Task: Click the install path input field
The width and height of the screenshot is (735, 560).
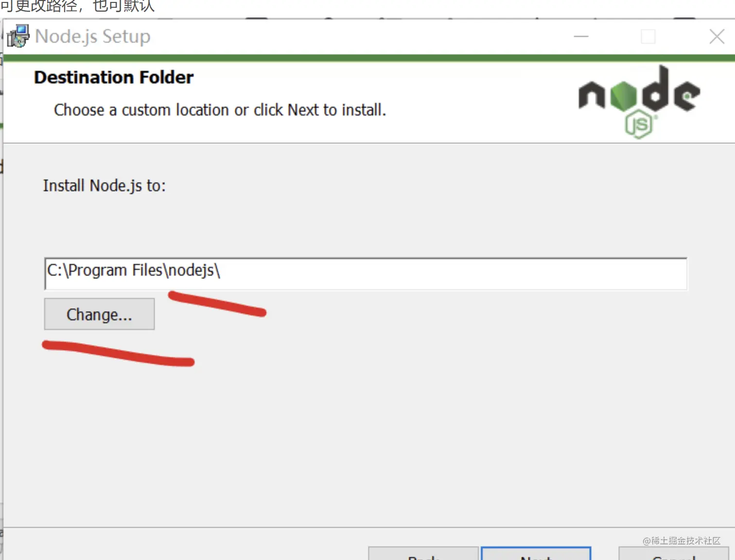Action: (366, 274)
